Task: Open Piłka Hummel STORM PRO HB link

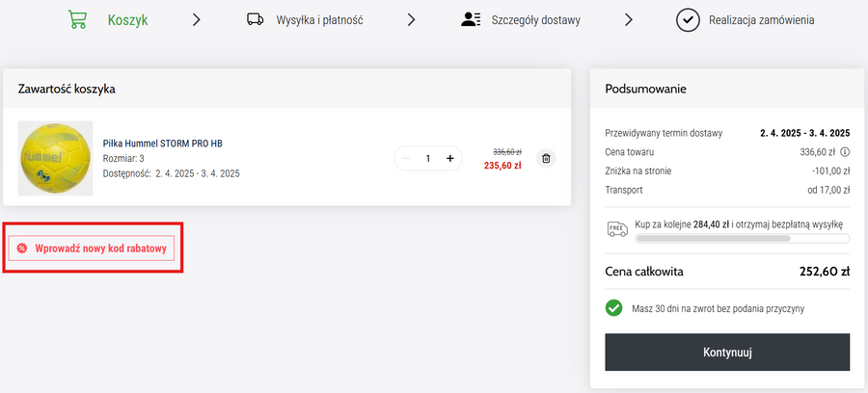Action: click(x=162, y=144)
